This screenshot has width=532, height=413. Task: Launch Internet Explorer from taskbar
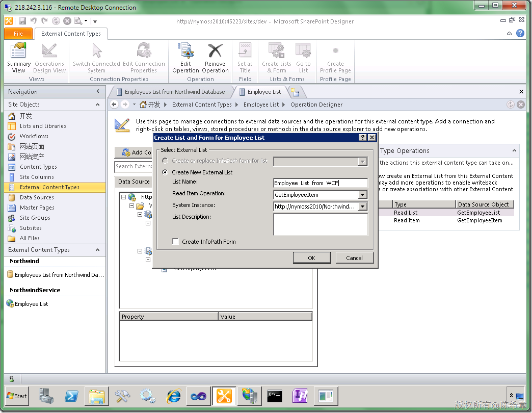click(174, 396)
